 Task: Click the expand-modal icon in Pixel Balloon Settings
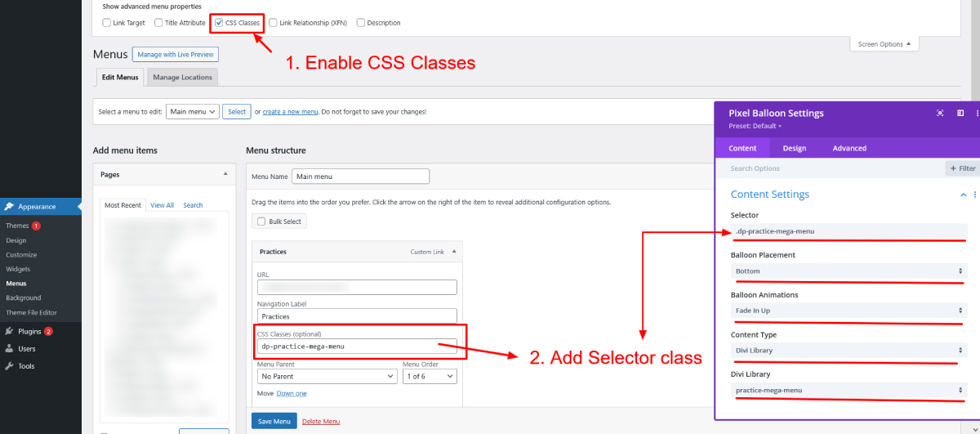940,113
